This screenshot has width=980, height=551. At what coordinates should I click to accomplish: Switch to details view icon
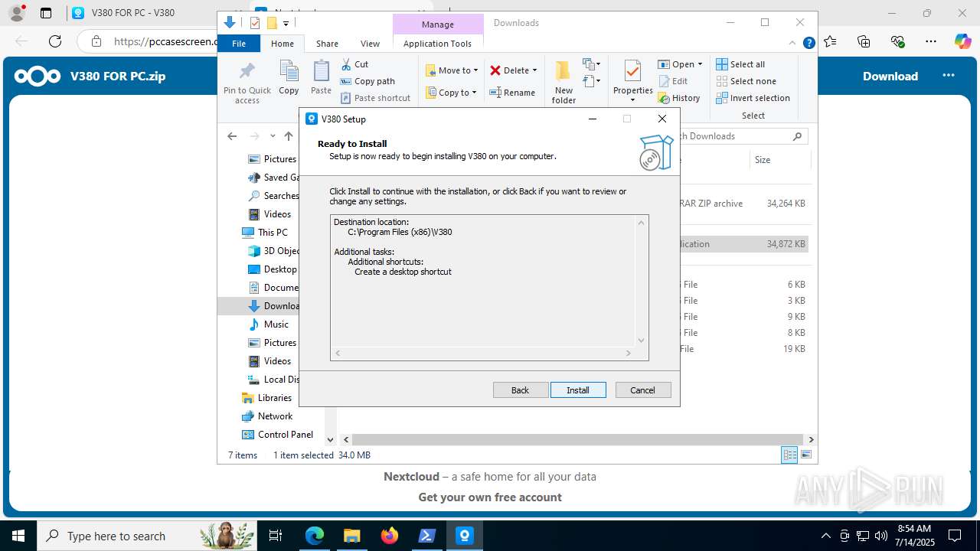coord(789,455)
